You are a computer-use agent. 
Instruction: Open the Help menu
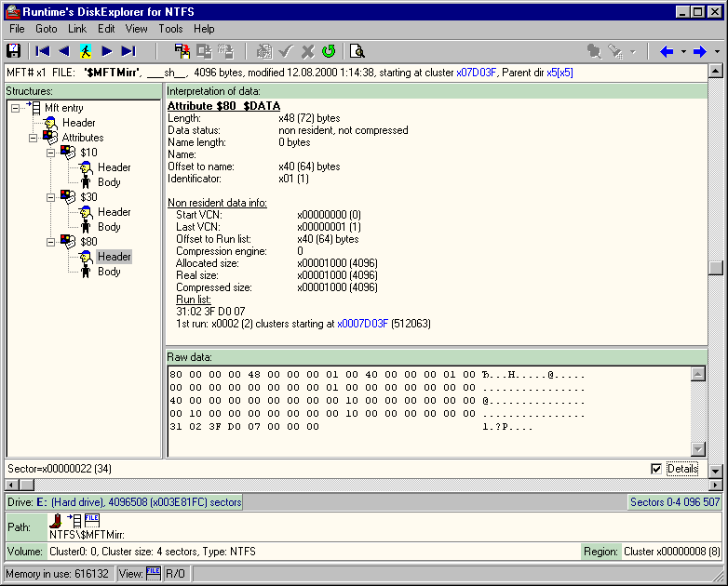[204, 29]
